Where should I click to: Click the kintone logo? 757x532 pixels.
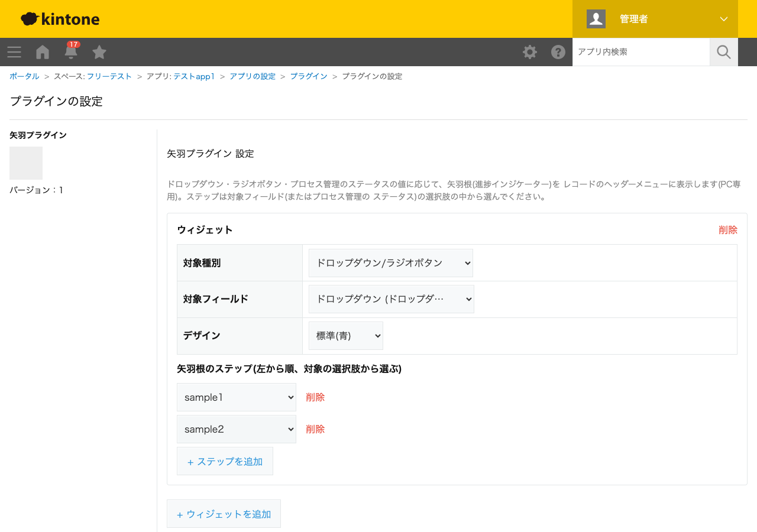[x=60, y=19]
